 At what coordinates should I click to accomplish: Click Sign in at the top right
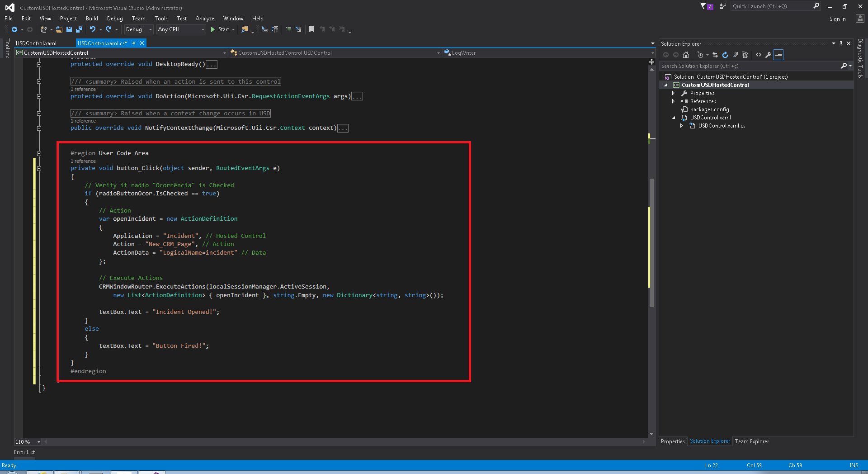837,19
